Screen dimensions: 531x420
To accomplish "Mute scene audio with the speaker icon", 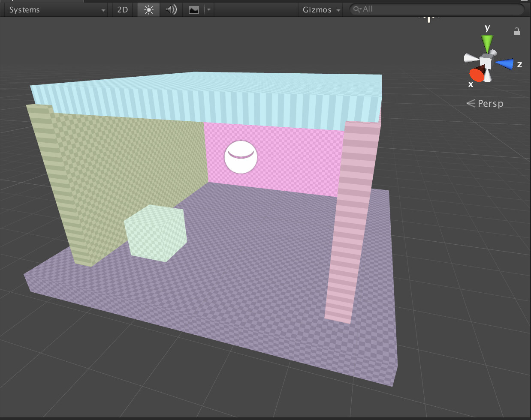I will click(171, 9).
